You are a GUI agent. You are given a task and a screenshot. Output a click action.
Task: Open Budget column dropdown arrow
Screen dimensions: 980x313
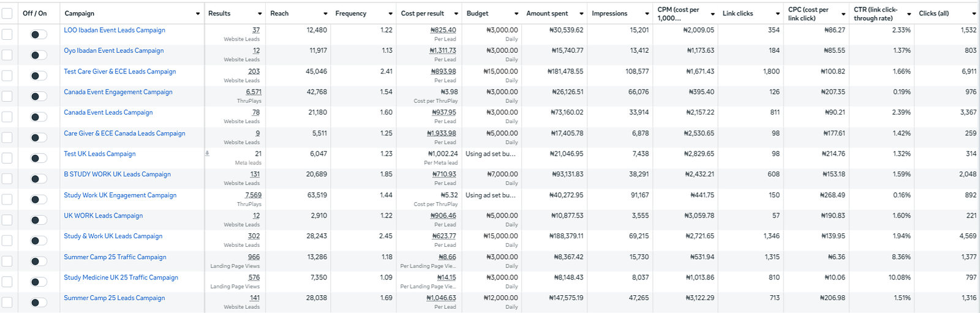point(516,13)
